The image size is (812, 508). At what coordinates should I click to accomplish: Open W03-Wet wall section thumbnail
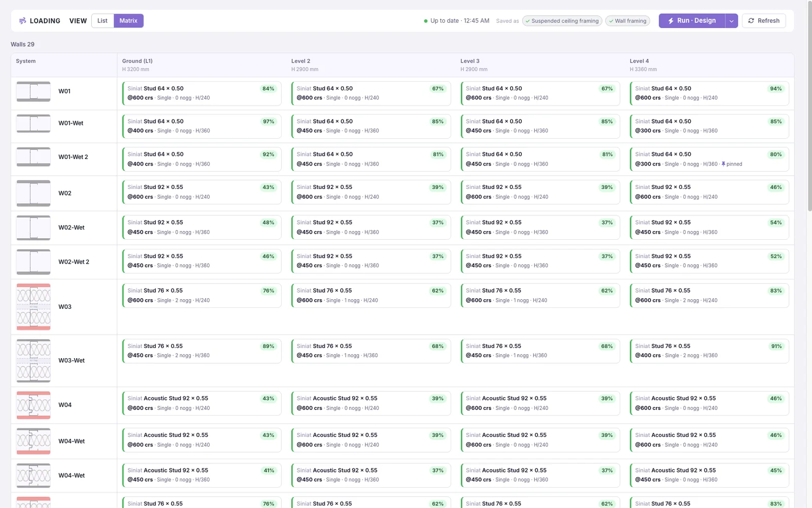[33, 361]
